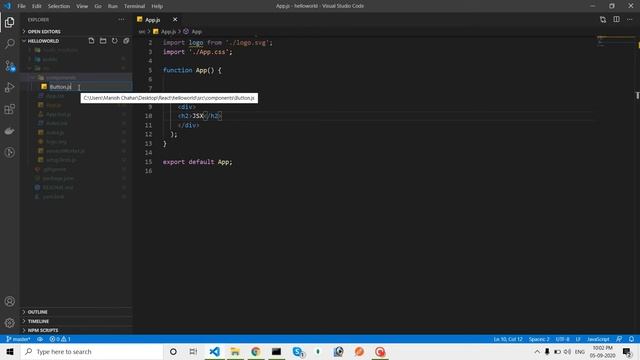
Task: Expand the OUTLINE section
Action: point(76,312)
